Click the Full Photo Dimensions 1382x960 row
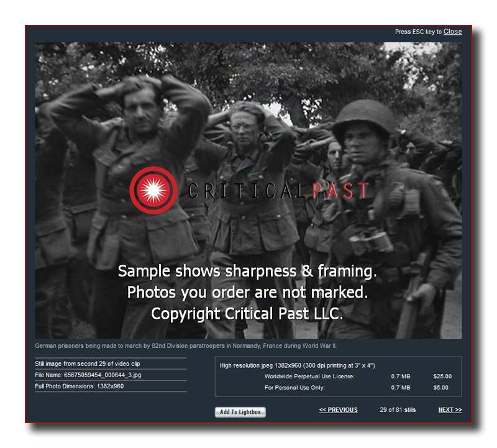The width and height of the screenshot is (497, 448). (x=111, y=386)
